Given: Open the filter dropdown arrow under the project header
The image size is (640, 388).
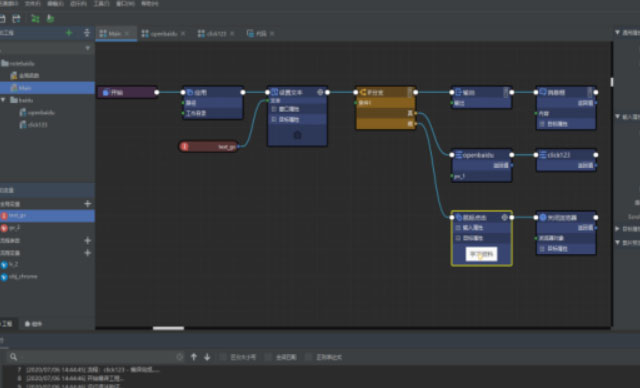Looking at the screenshot, I should pos(87,48).
